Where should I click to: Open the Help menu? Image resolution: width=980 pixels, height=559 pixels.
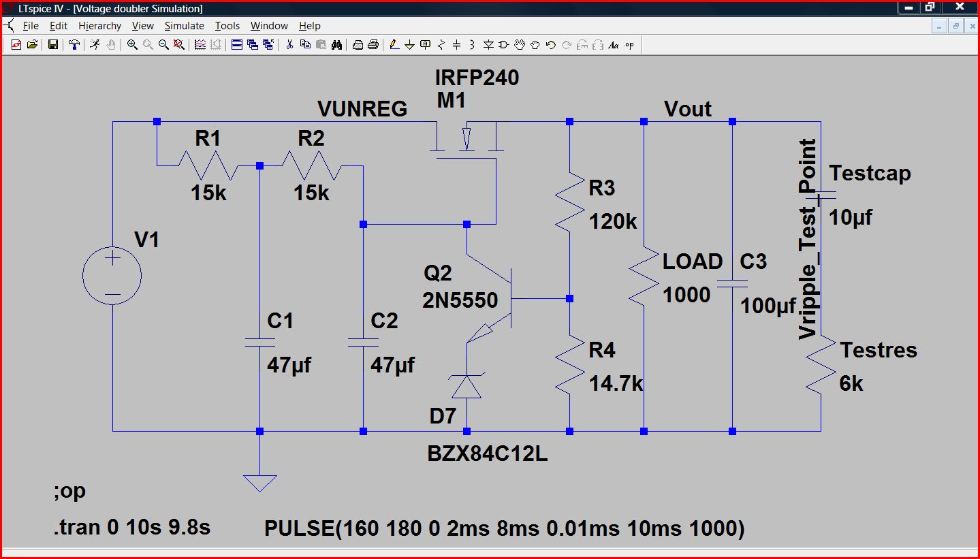pos(309,26)
